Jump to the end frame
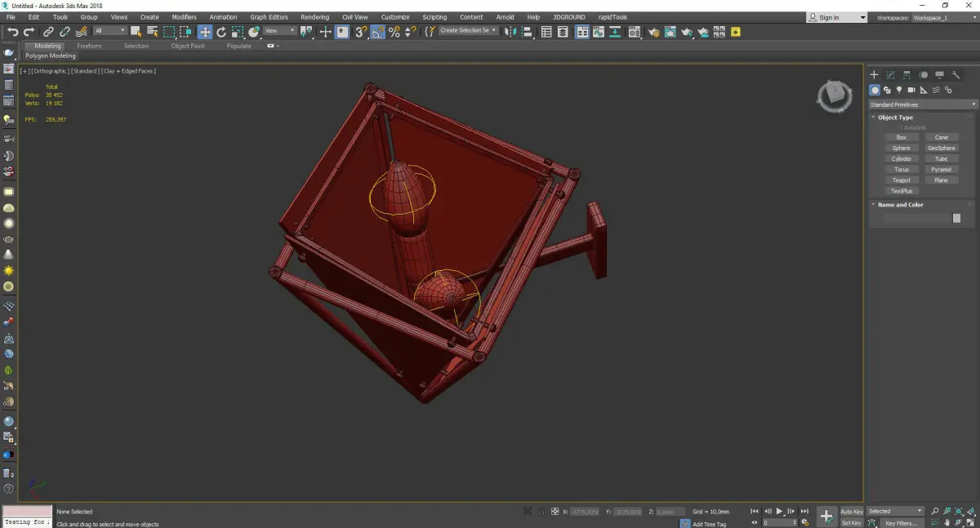The image size is (980, 528). 805,512
